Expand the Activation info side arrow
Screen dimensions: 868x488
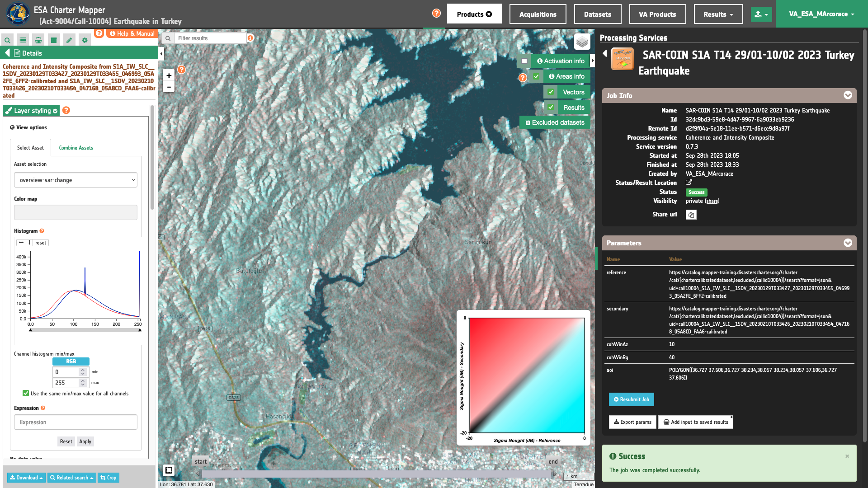pyautogui.click(x=593, y=61)
